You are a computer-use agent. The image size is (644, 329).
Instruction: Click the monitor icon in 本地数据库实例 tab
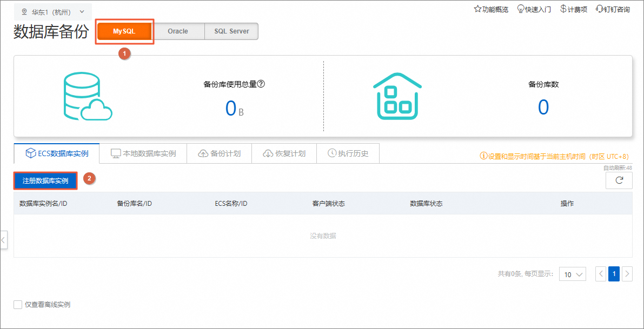pos(116,154)
